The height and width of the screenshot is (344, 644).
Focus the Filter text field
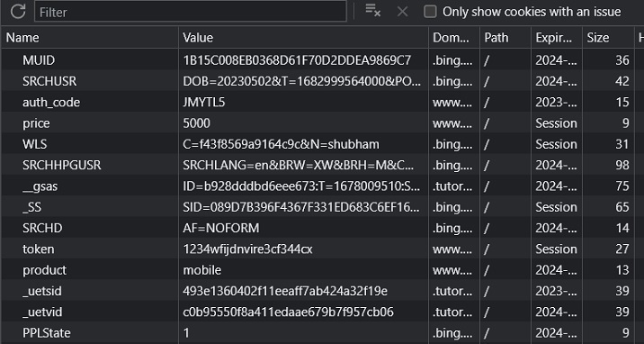191,12
